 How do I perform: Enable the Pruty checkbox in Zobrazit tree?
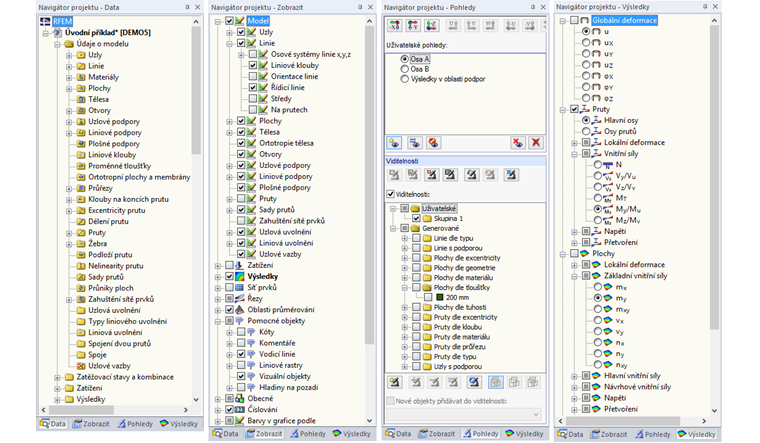241,199
